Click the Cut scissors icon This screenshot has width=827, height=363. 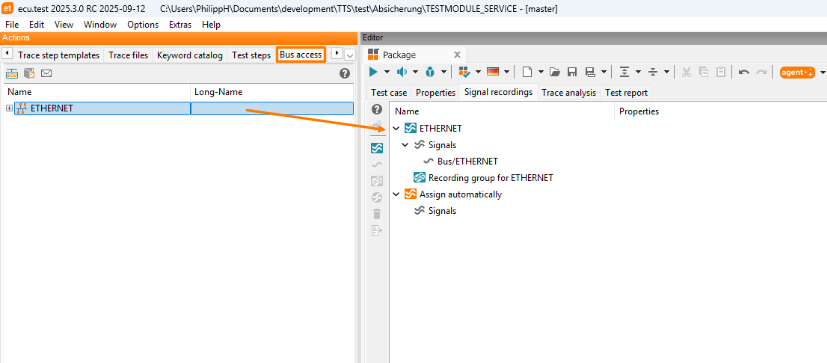click(686, 72)
